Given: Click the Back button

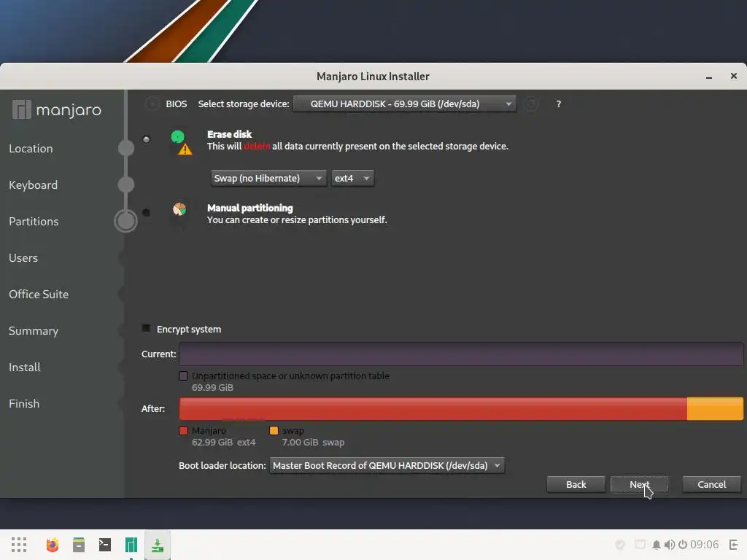Looking at the screenshot, I should click(x=576, y=484).
